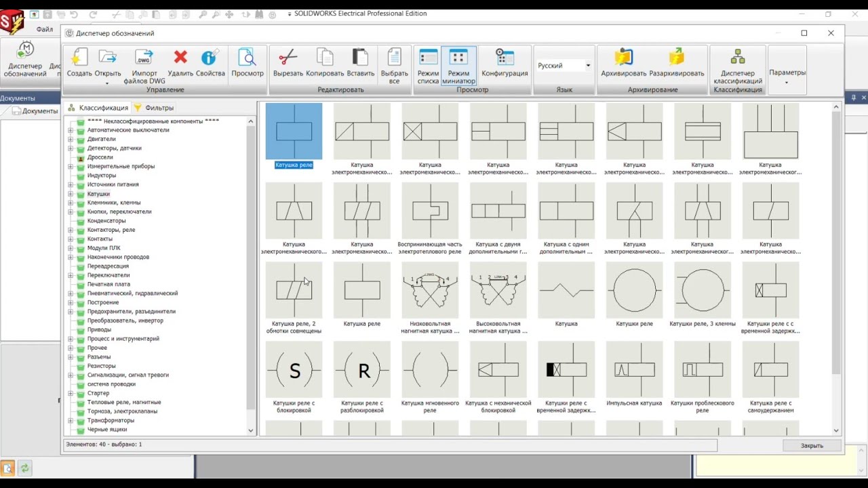868x488 pixels.
Task: Select the Черные ящики category
Action: click(x=107, y=429)
